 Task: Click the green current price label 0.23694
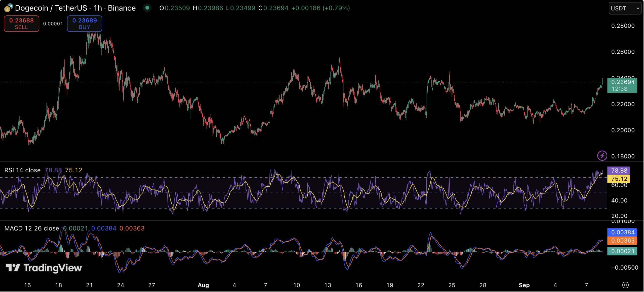[x=622, y=85]
